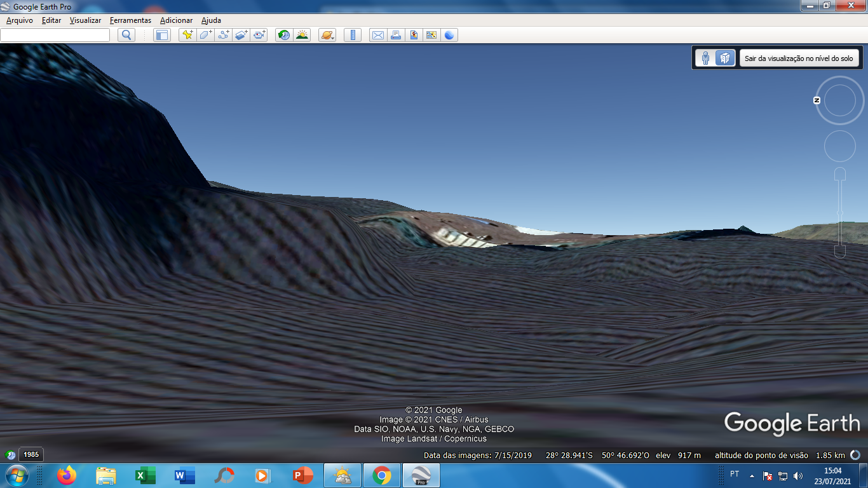Image resolution: width=868 pixels, height=488 pixels.
Task: Click the volume speaker tray icon
Action: (x=797, y=476)
